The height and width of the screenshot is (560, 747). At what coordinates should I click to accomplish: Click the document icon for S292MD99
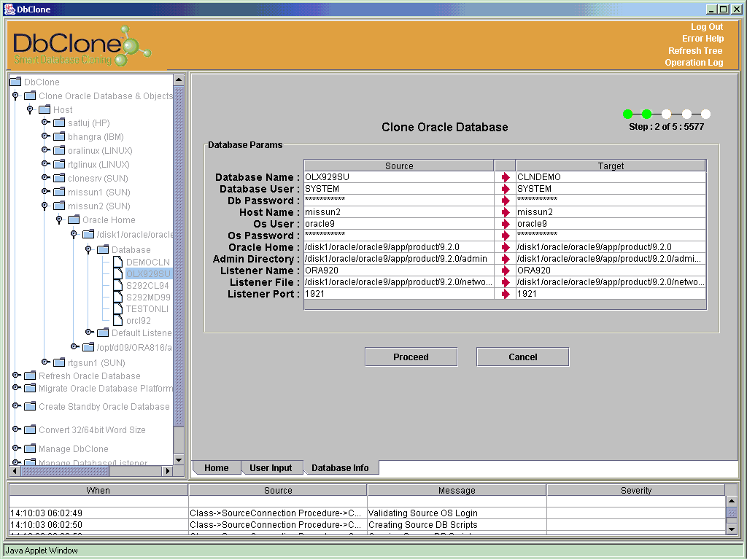point(118,297)
